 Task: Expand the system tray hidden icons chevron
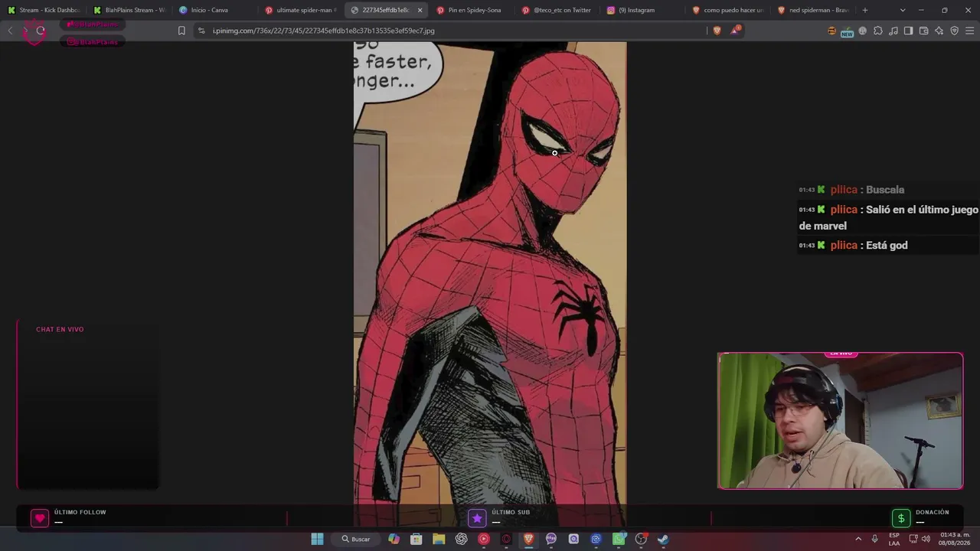point(858,539)
